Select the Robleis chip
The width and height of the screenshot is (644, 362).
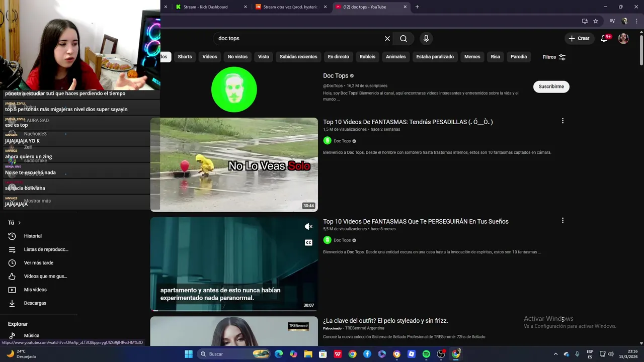point(367,57)
